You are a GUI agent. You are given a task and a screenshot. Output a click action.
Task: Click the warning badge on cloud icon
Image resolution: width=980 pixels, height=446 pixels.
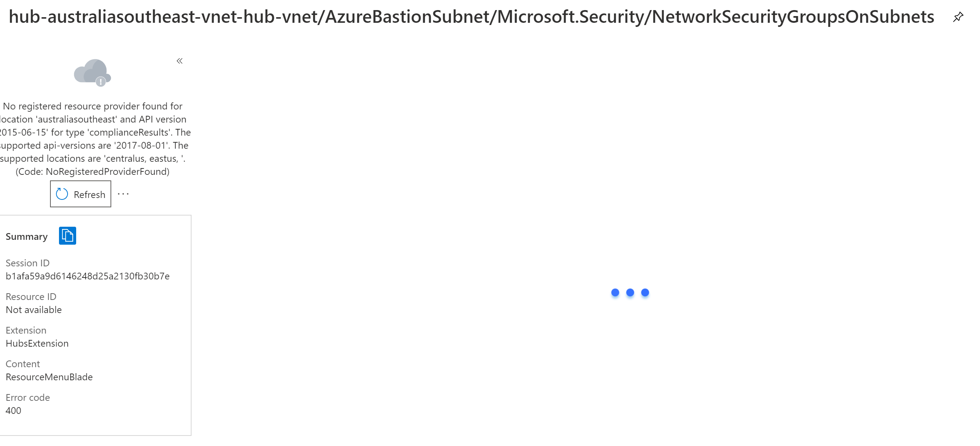coord(100,81)
